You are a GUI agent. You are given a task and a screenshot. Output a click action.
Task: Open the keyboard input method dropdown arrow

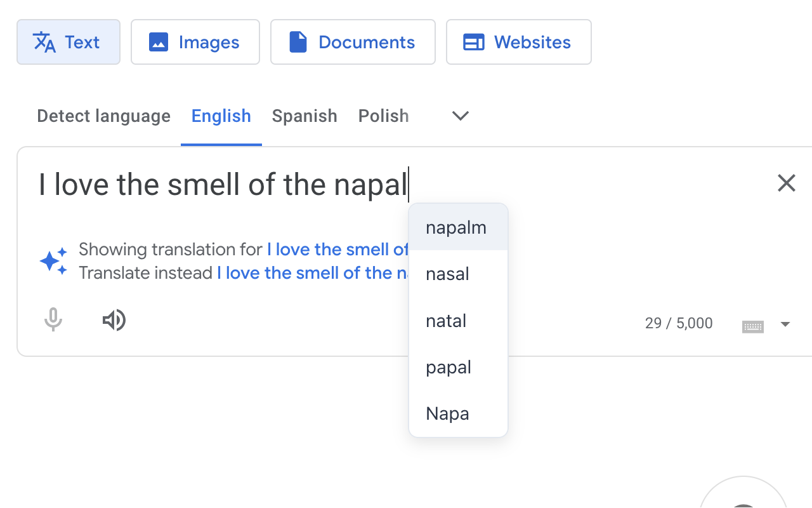click(785, 324)
